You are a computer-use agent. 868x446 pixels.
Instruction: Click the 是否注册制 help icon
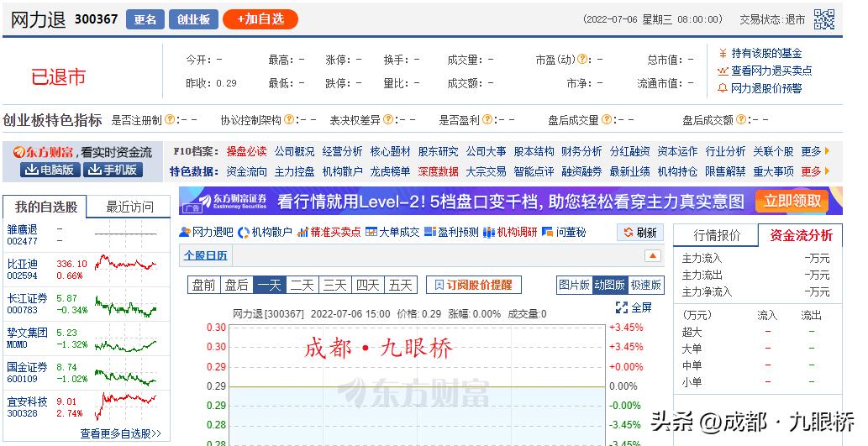[x=170, y=119]
